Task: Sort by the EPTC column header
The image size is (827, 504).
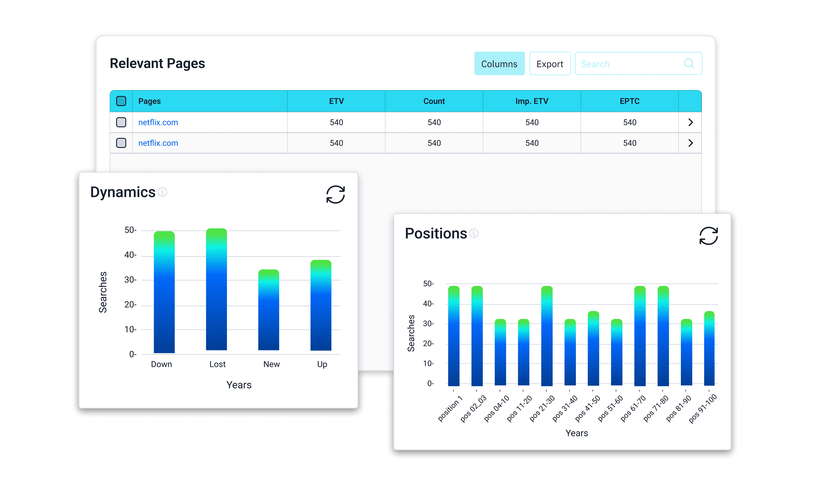Action: pos(629,101)
